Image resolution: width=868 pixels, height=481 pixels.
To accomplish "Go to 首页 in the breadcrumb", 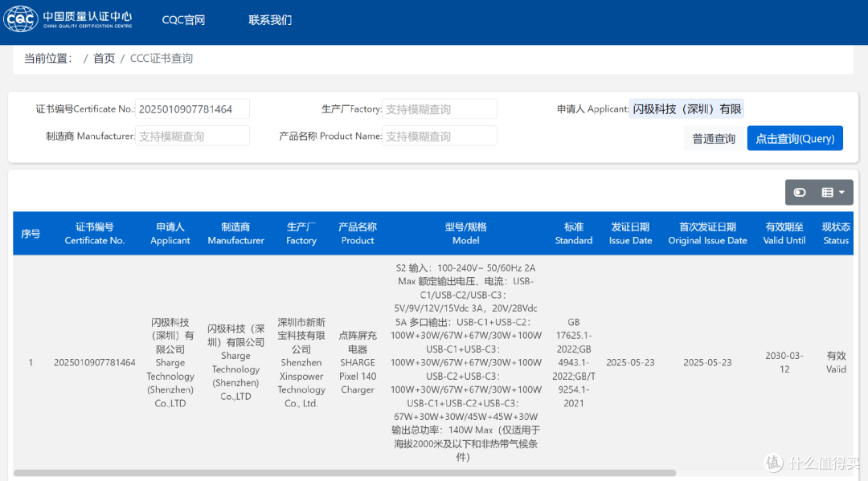I will tap(104, 59).
